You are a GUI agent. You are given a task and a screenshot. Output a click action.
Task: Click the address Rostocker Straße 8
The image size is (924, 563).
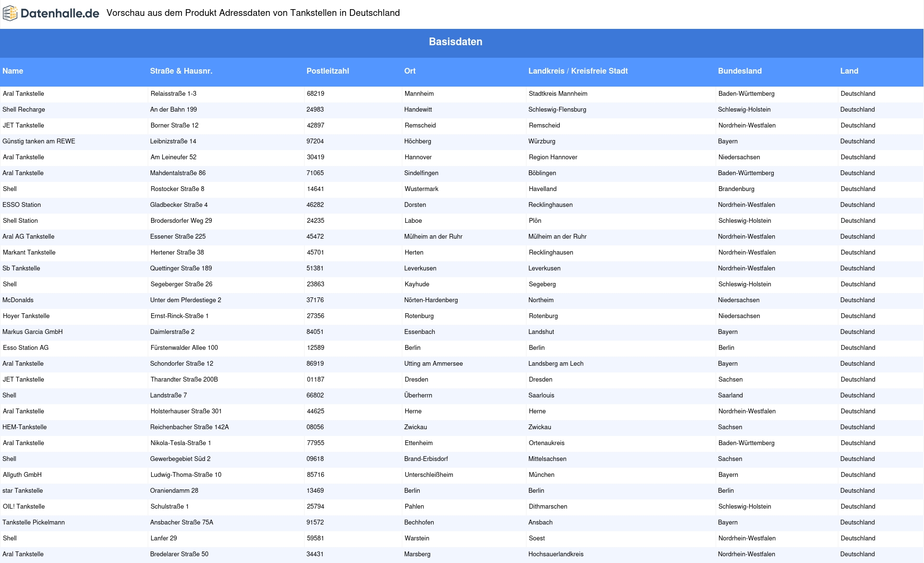click(x=177, y=189)
